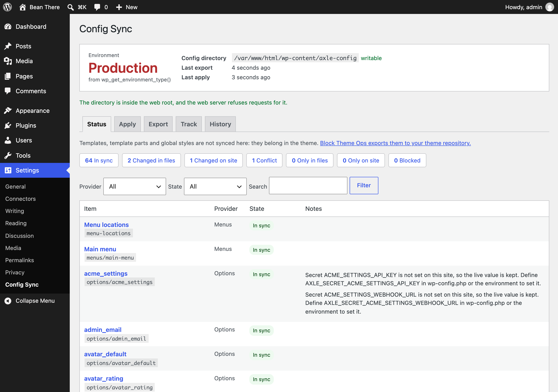Open the Permalinks settings submenu
Image resolution: width=558 pixels, height=392 pixels.
[19, 260]
